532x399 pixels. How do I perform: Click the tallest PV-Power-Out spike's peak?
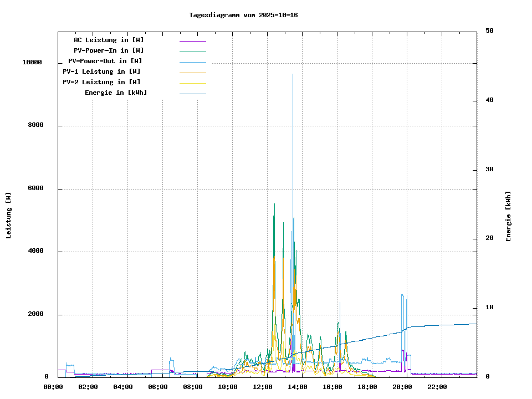click(x=293, y=74)
